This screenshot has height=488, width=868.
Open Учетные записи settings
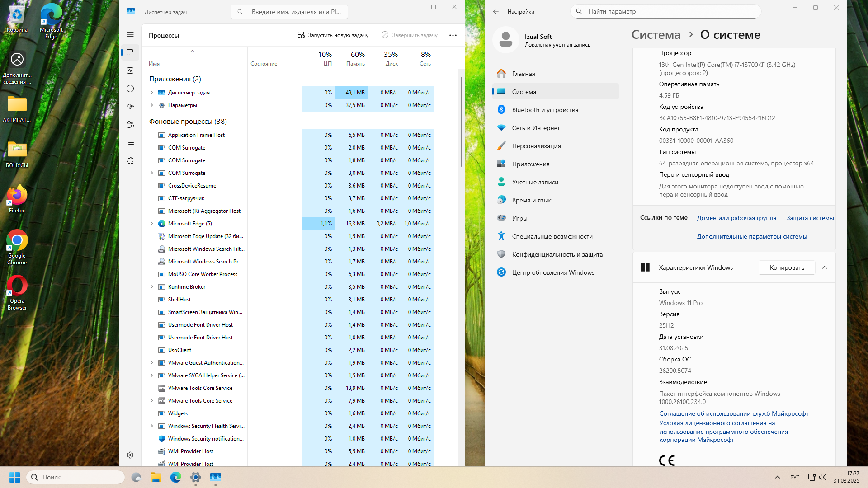[x=556, y=182]
